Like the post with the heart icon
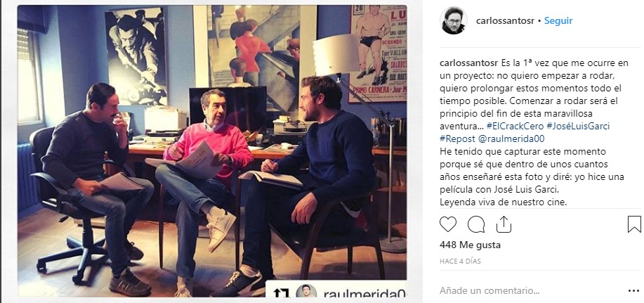This screenshot has height=303, width=644. 447,224
